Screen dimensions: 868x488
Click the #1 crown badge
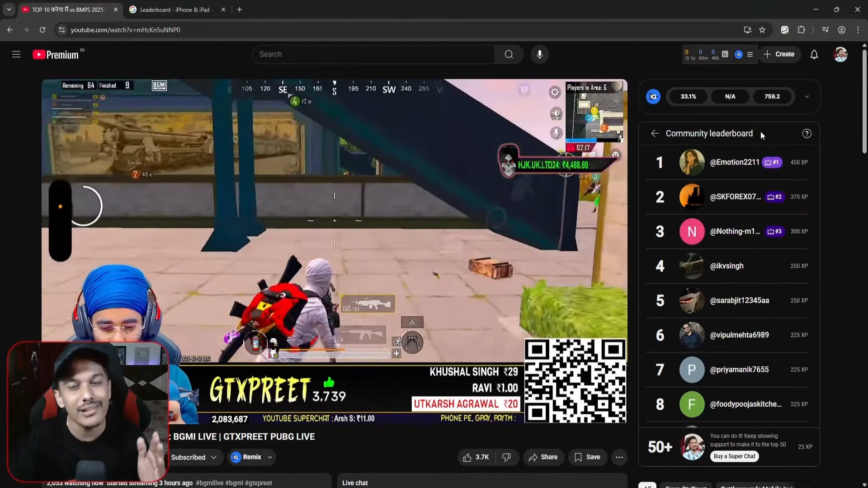click(x=772, y=162)
